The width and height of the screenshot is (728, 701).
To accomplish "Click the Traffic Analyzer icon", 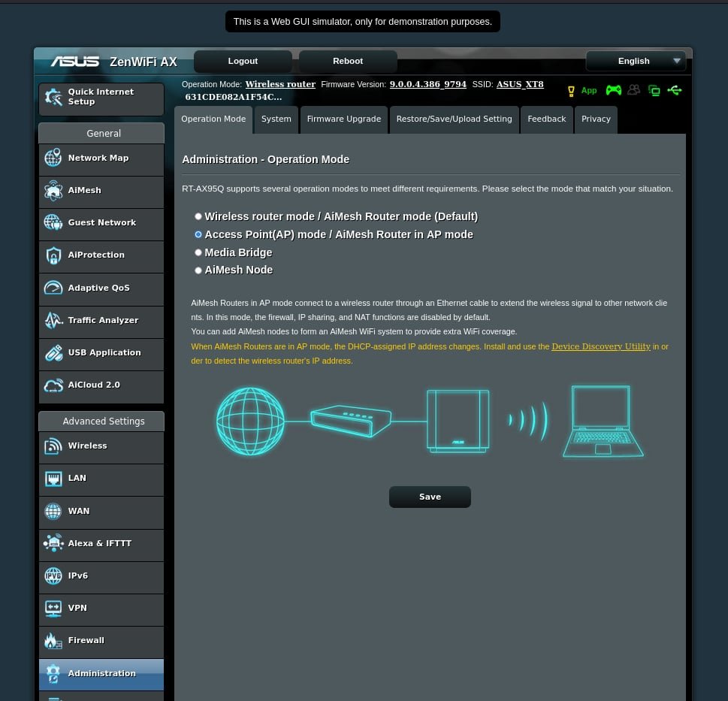I will (x=53, y=320).
